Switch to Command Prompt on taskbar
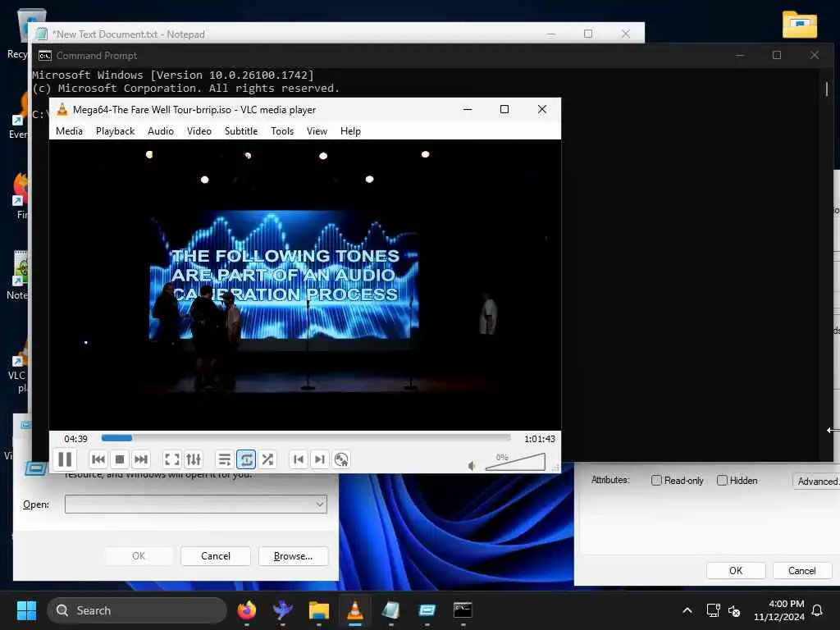This screenshot has height=630, width=840. click(x=463, y=610)
